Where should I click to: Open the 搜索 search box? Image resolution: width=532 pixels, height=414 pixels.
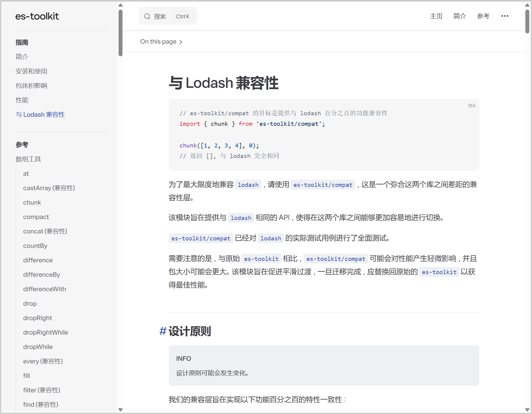[168, 16]
